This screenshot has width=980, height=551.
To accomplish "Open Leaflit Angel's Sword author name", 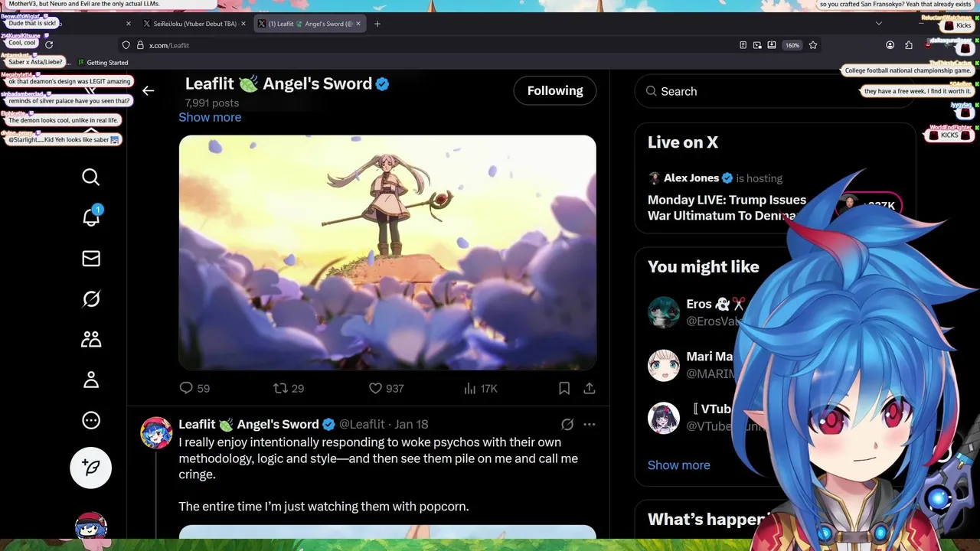I will pos(249,424).
